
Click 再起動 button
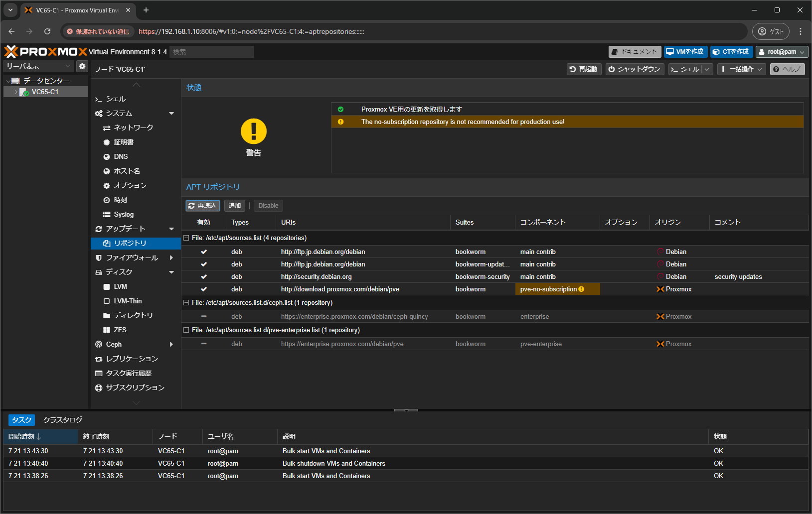tap(584, 69)
